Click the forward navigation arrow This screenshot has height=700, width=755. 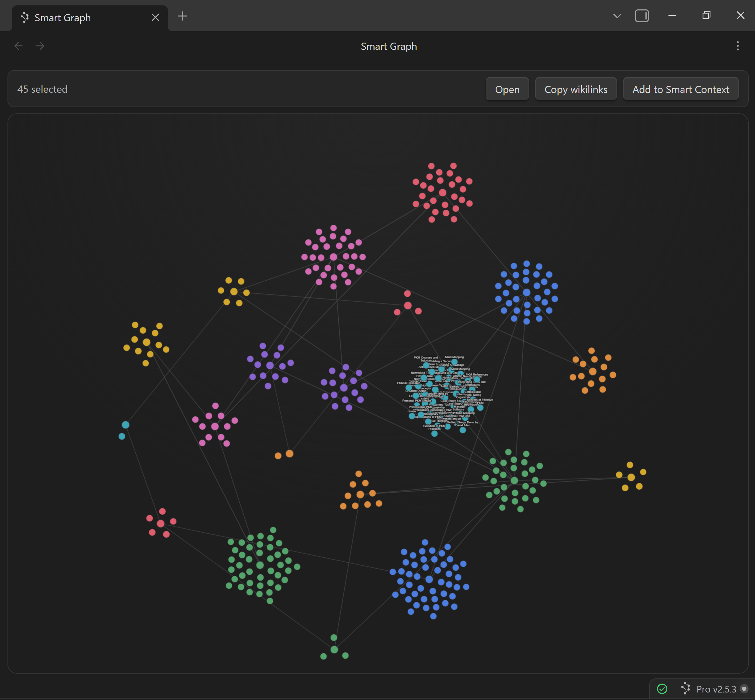coord(41,46)
